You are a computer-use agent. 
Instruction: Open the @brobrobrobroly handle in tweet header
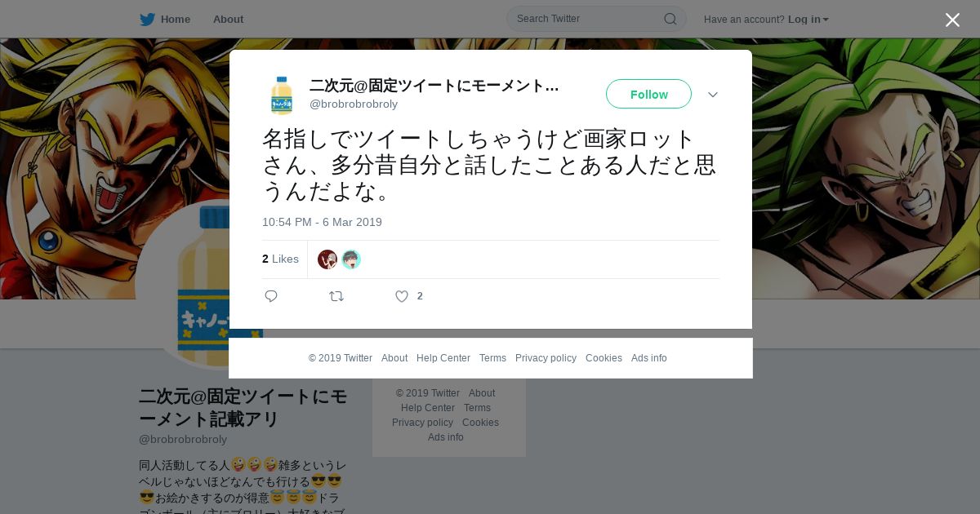click(x=354, y=104)
